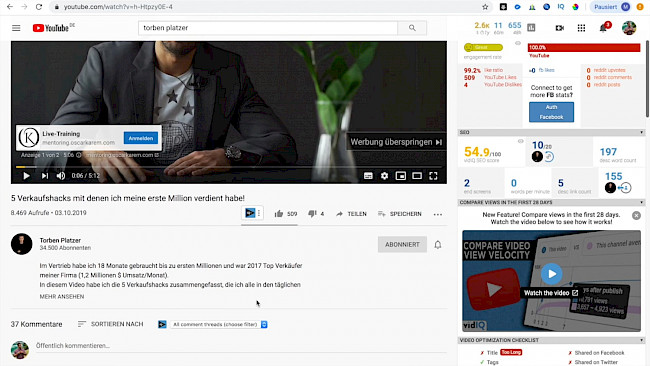Click 'Watch the video' link
The image size is (650, 366).
551,293
